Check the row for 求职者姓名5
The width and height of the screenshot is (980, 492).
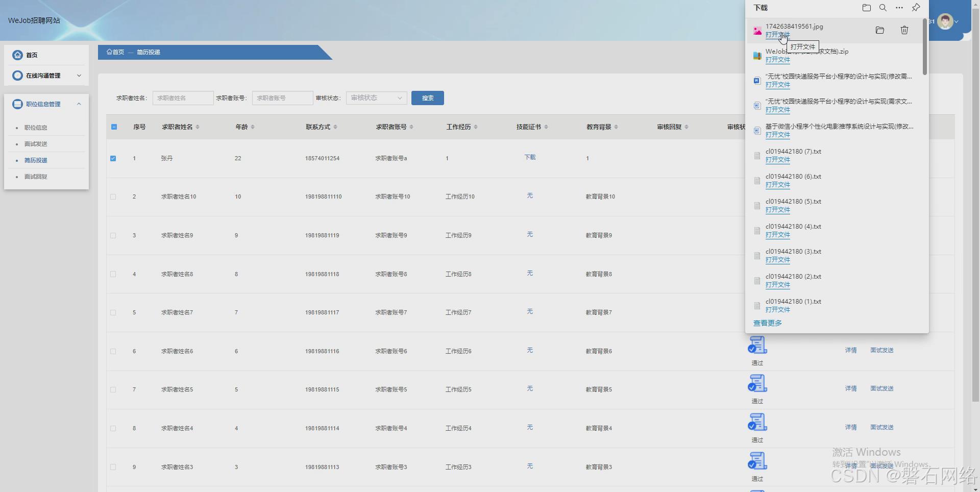click(x=113, y=389)
